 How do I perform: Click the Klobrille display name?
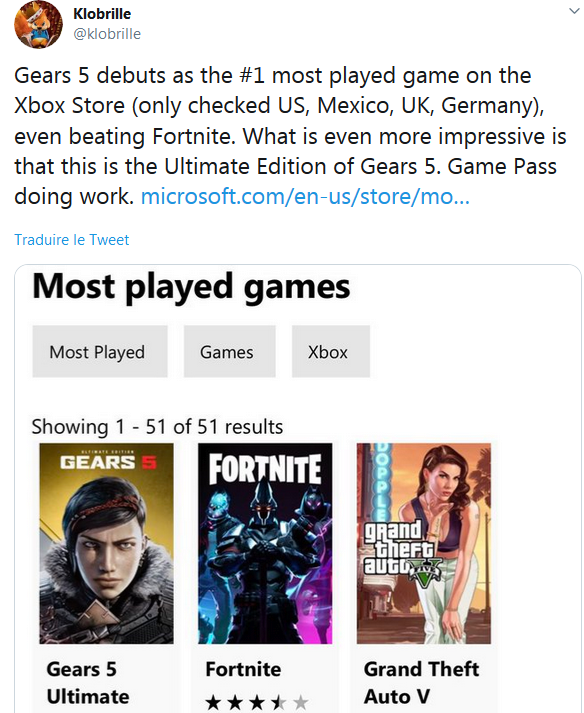click(102, 14)
